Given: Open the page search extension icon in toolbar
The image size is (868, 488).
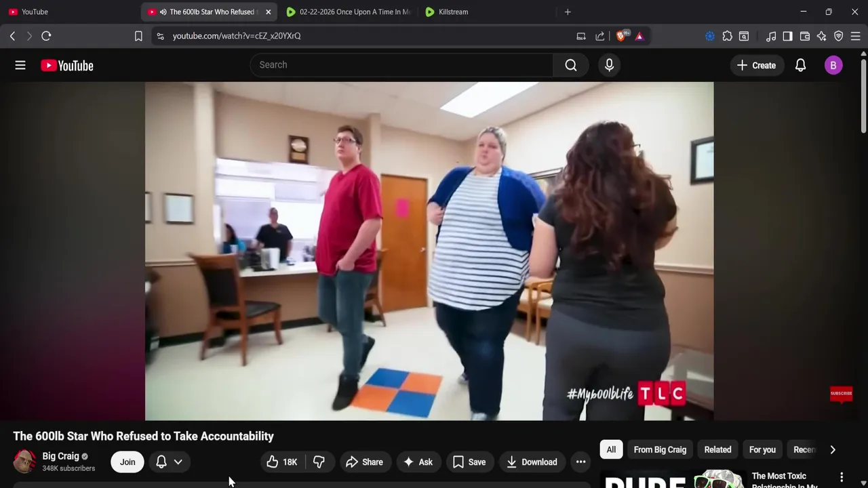Looking at the screenshot, I should pos(744,36).
